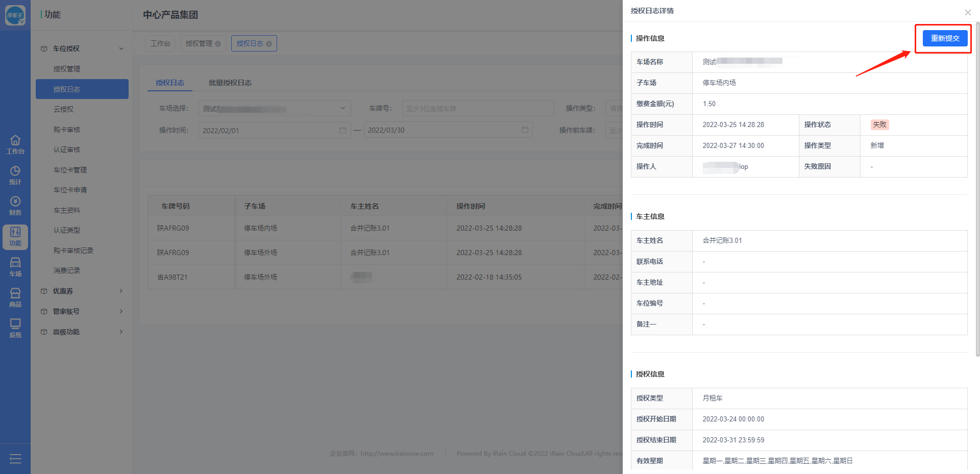Switch to the 工作台 page tab

[160, 44]
